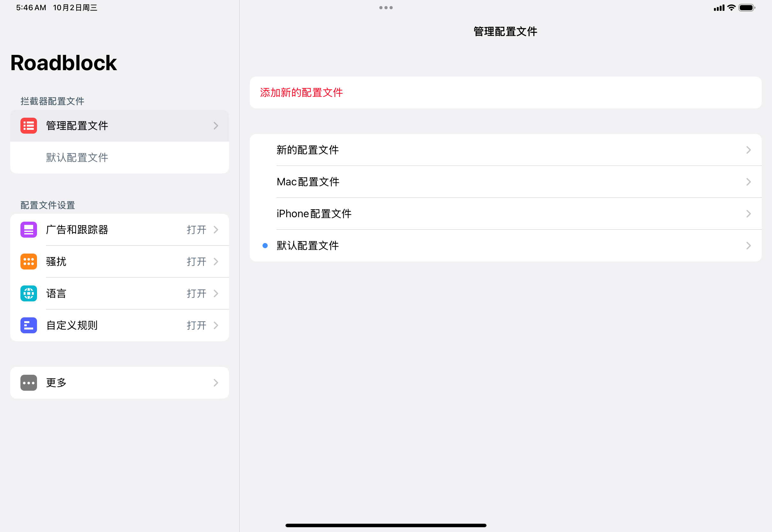This screenshot has width=772, height=532.
Task: Click chevron on 广告和跟踪器 row
Action: click(x=216, y=230)
